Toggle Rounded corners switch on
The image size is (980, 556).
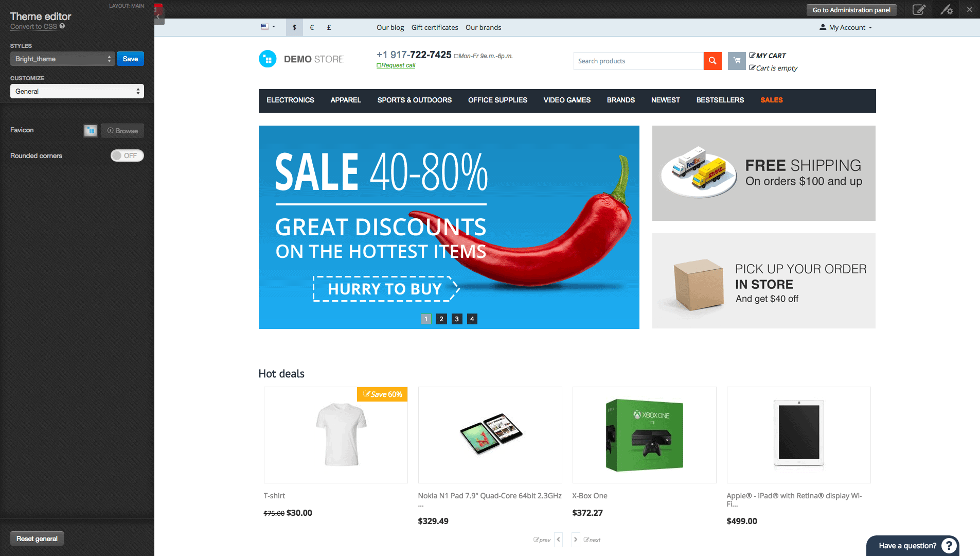pyautogui.click(x=127, y=155)
